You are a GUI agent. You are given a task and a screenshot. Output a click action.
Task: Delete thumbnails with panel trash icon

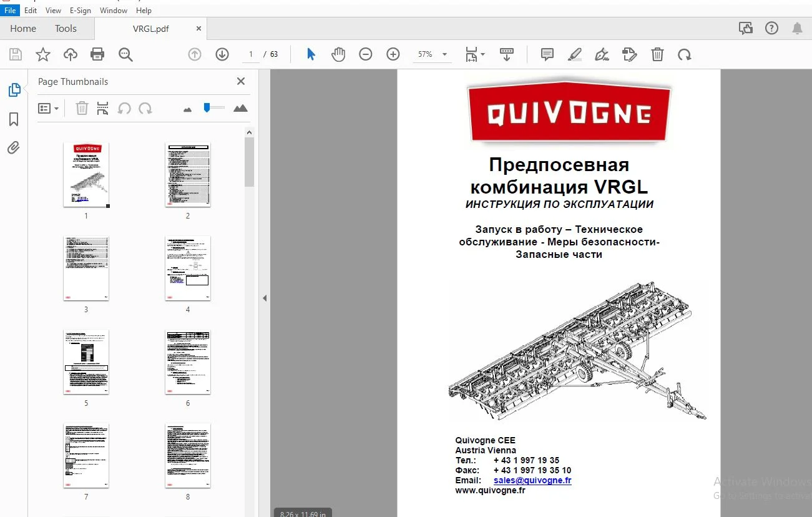82,109
